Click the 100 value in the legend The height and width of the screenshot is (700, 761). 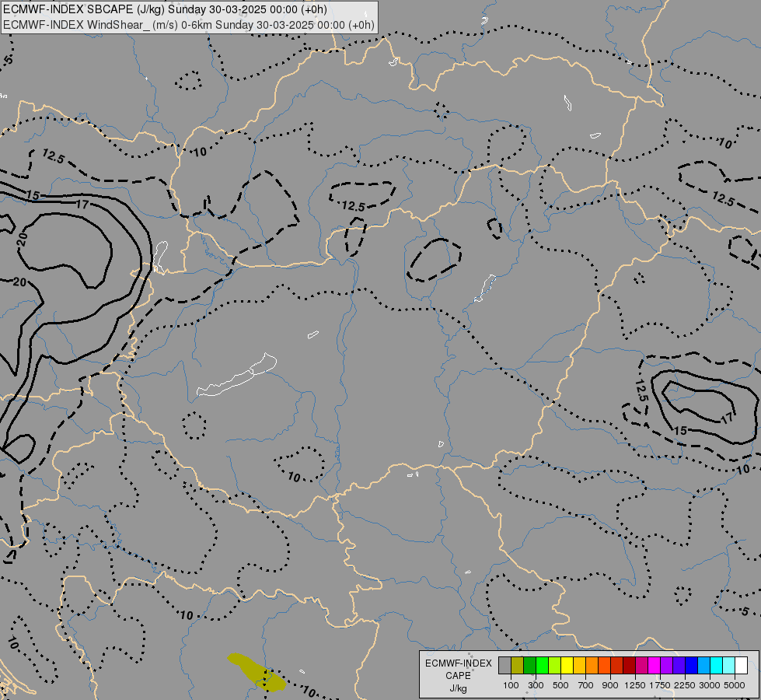pyautogui.click(x=511, y=685)
